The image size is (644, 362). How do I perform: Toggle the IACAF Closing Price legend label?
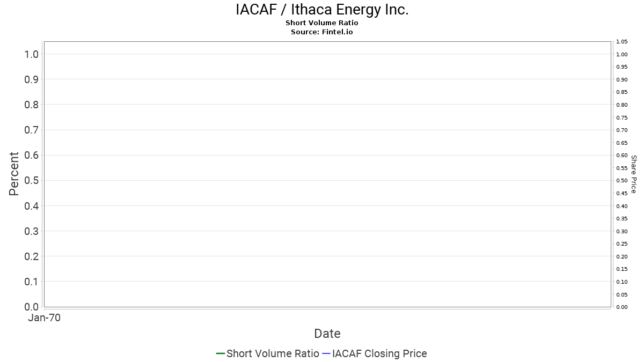(379, 353)
